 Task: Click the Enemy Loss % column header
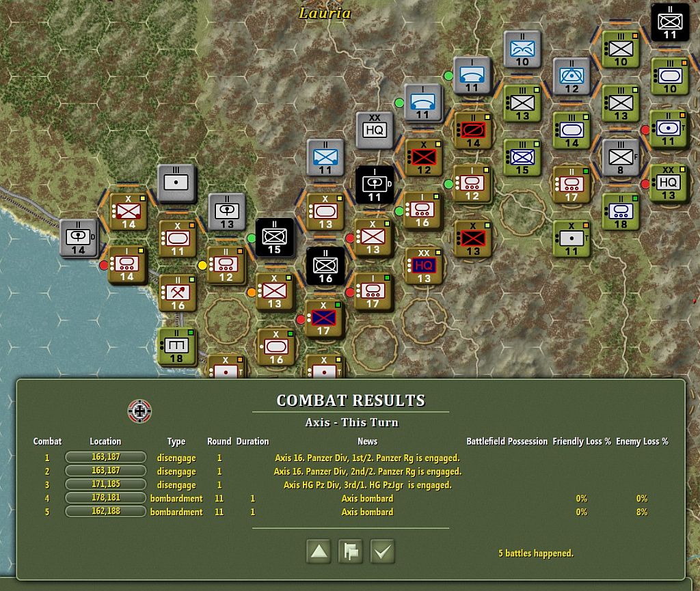(642, 441)
